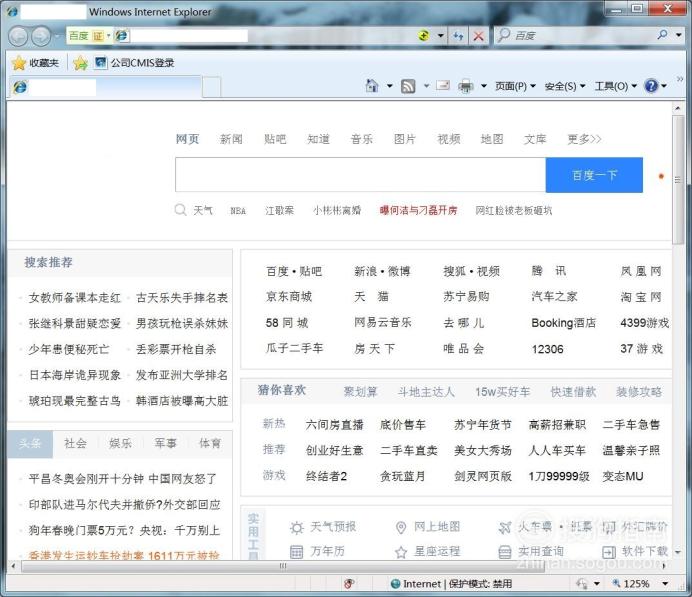The height and width of the screenshot is (597, 692).
Task: Expand the Print dropdown arrow
Action: click(x=484, y=86)
